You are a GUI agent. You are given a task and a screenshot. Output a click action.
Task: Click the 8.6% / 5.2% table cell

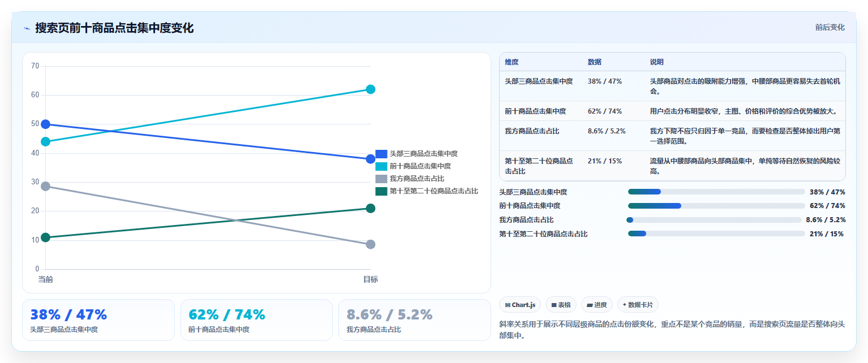[x=607, y=131]
